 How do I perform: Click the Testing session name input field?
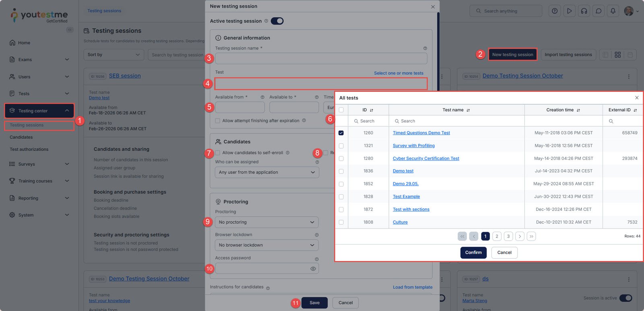pos(321,59)
